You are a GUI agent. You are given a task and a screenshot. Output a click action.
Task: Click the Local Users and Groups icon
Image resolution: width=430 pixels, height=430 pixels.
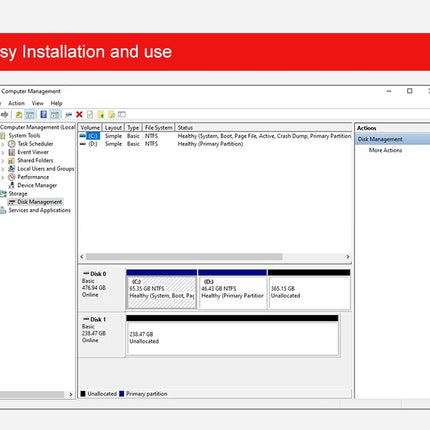click(x=12, y=169)
